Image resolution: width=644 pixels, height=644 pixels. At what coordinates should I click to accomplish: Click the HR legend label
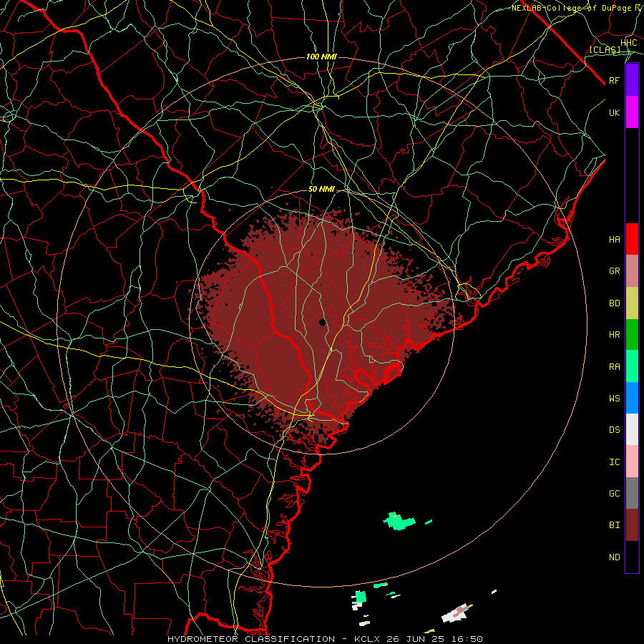tap(615, 335)
